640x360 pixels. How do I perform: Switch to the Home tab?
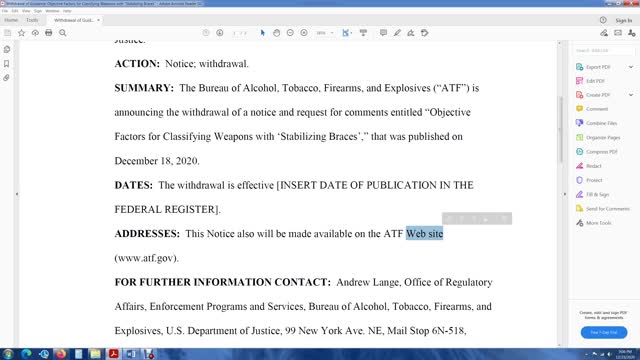tap(11, 20)
